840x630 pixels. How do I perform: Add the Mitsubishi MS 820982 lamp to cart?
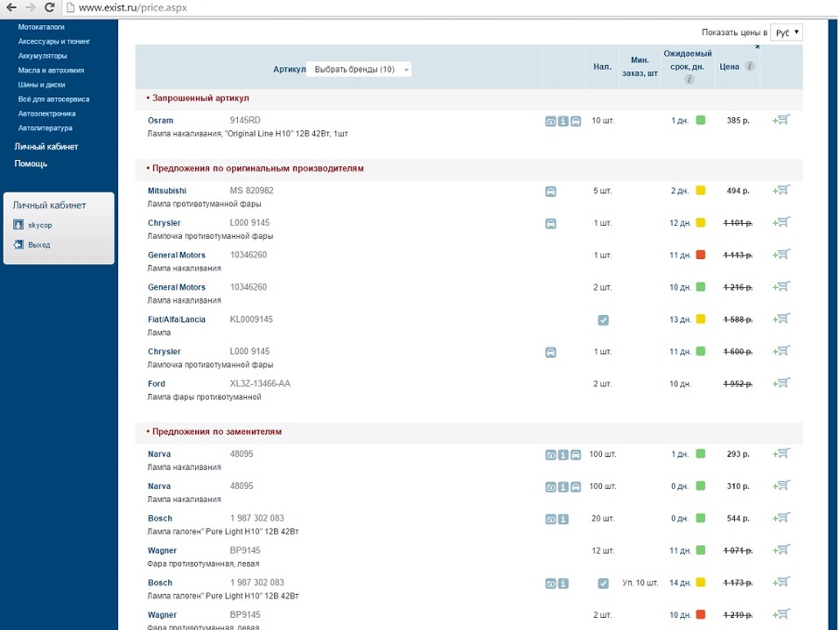click(781, 190)
